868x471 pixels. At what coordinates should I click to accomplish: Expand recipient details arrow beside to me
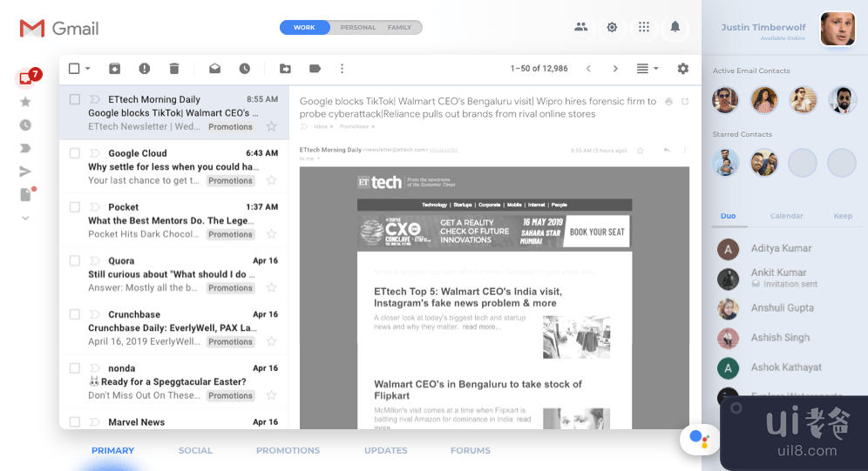[x=318, y=158]
